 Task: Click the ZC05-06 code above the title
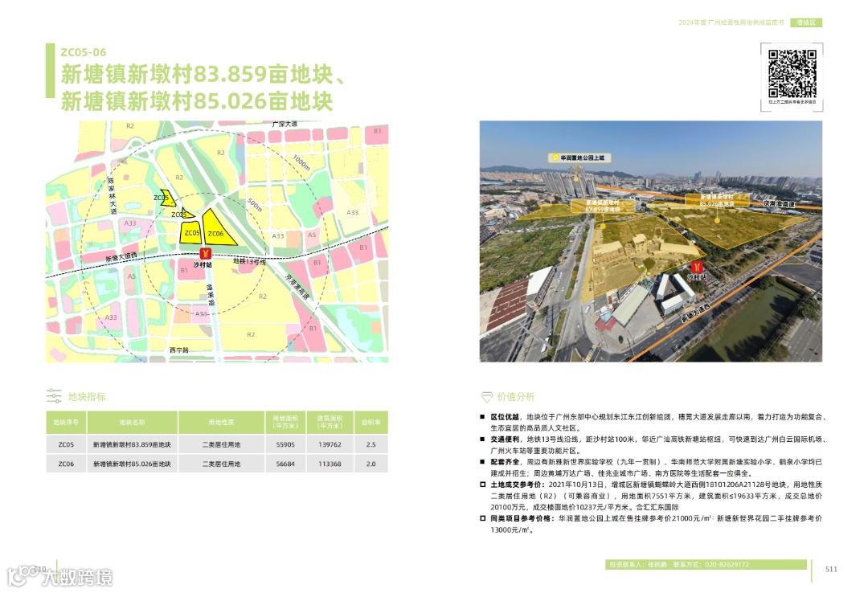pos(84,52)
